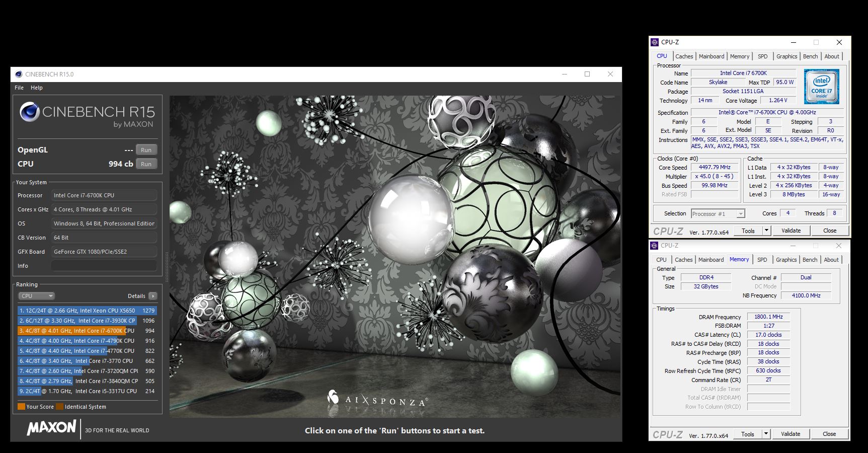The image size is (868, 453).
Task: Select ranking row Core i7-4770K
Action: (x=87, y=351)
